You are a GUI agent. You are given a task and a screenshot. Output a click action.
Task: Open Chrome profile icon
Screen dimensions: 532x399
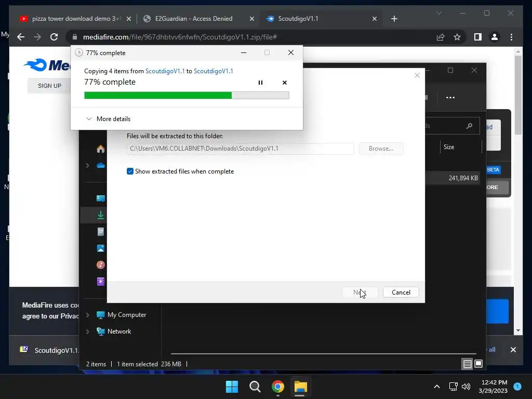(x=495, y=37)
